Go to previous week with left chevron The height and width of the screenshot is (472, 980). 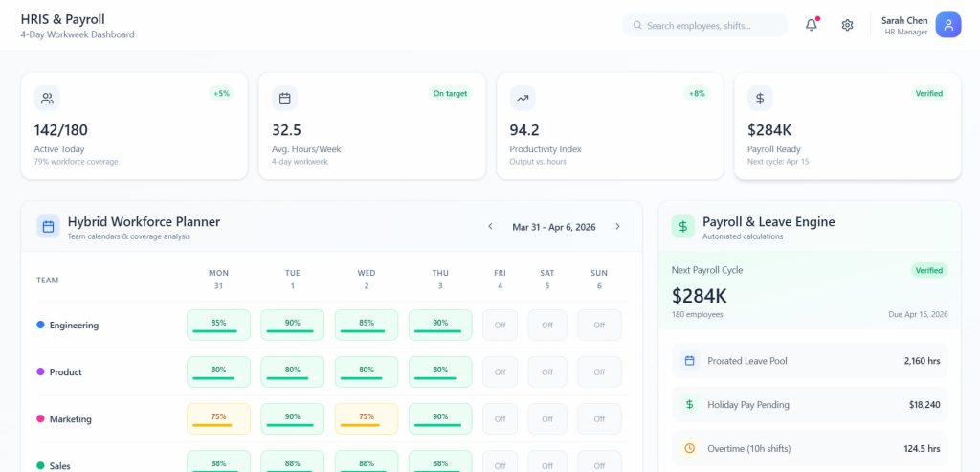point(490,227)
